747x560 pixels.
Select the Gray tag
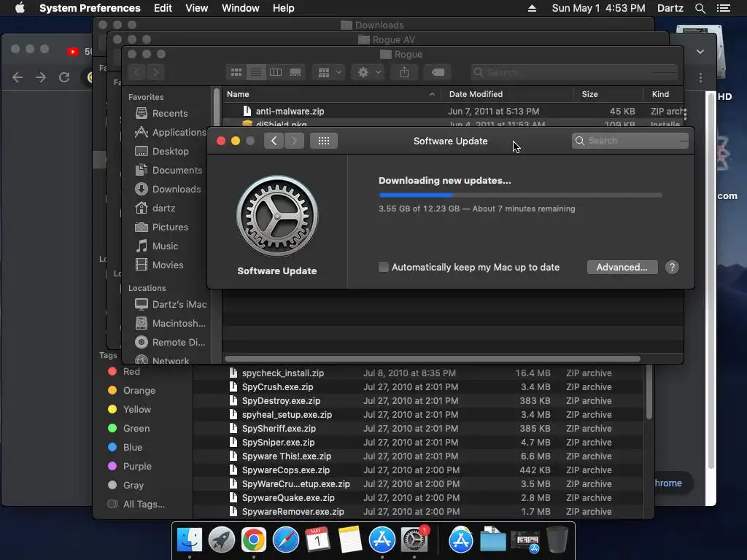125,485
